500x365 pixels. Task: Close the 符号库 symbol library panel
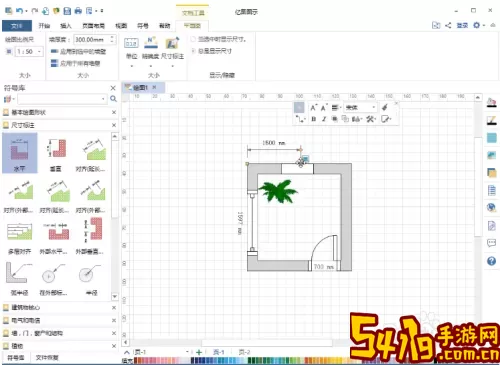tap(113, 88)
